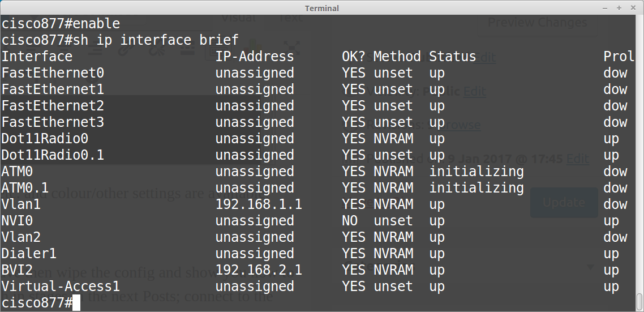Image resolution: width=644 pixels, height=312 pixels.
Task: Click the block cursor after the last prompt
Action: pyautogui.click(x=76, y=303)
